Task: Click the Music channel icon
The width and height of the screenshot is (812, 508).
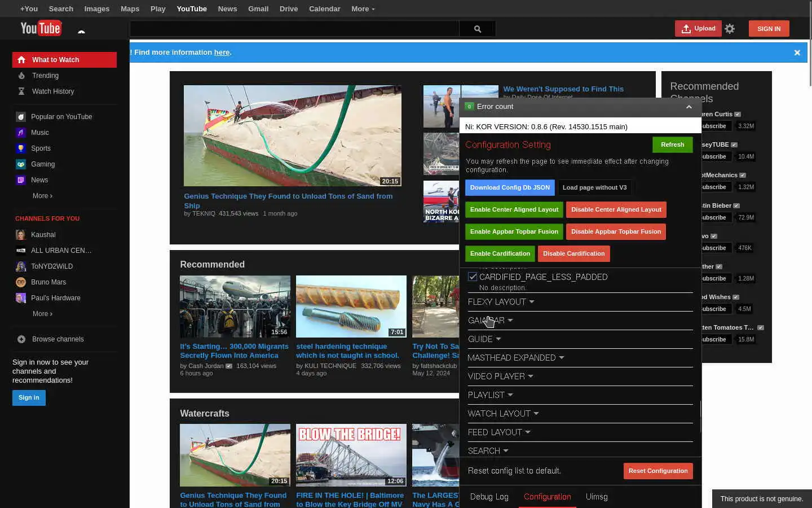Action: [21, 133]
